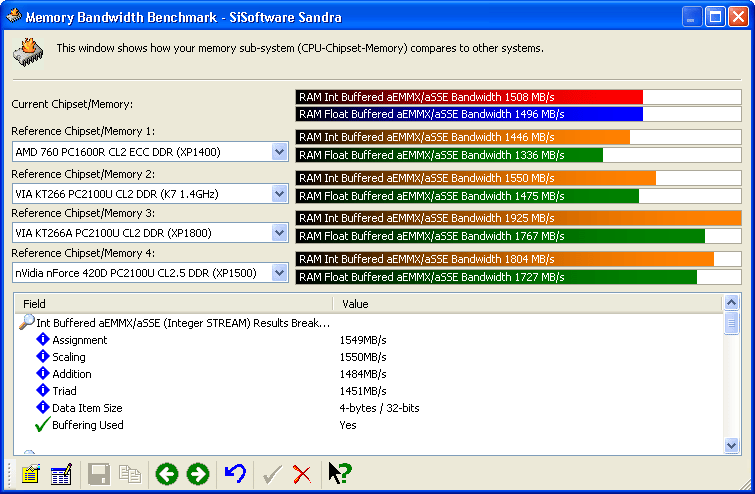Click the orange Int 1925 MB/s bar
Viewport: 755px width, 494px height.
point(519,218)
